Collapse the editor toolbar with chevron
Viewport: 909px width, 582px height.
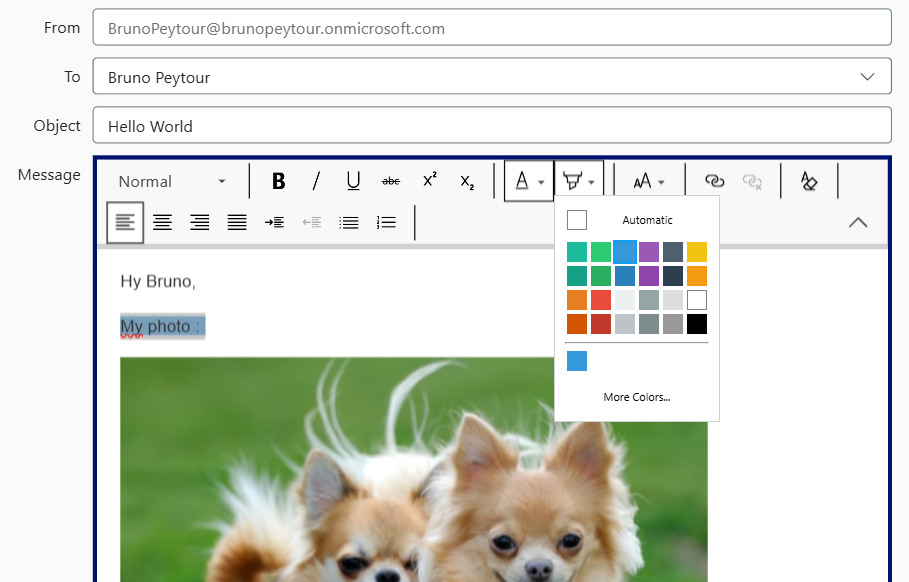point(857,222)
